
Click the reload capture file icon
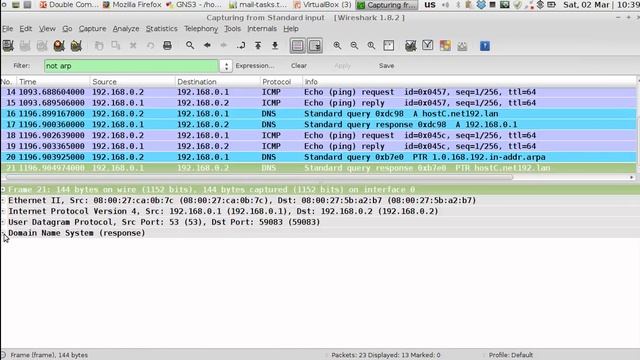(x=150, y=46)
